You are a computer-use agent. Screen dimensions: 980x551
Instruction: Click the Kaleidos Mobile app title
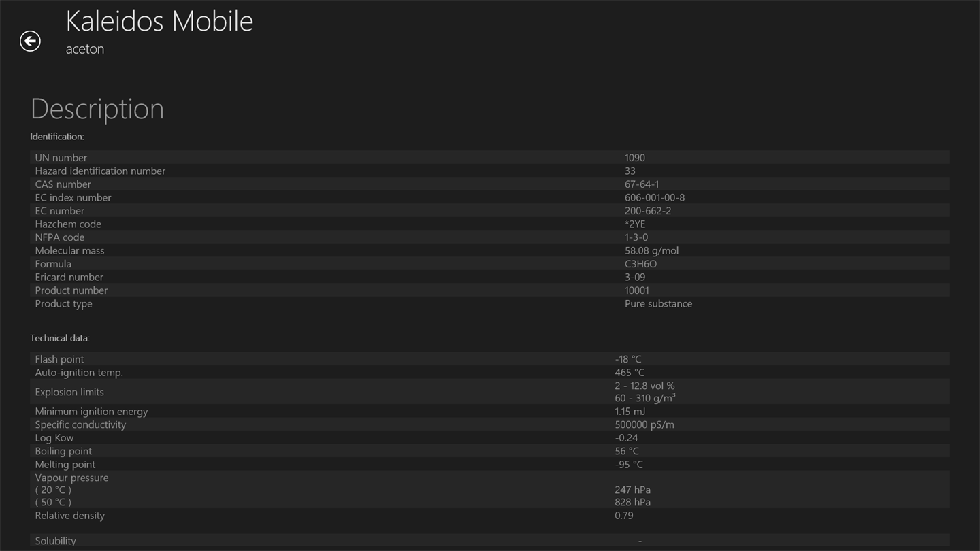coord(159,21)
